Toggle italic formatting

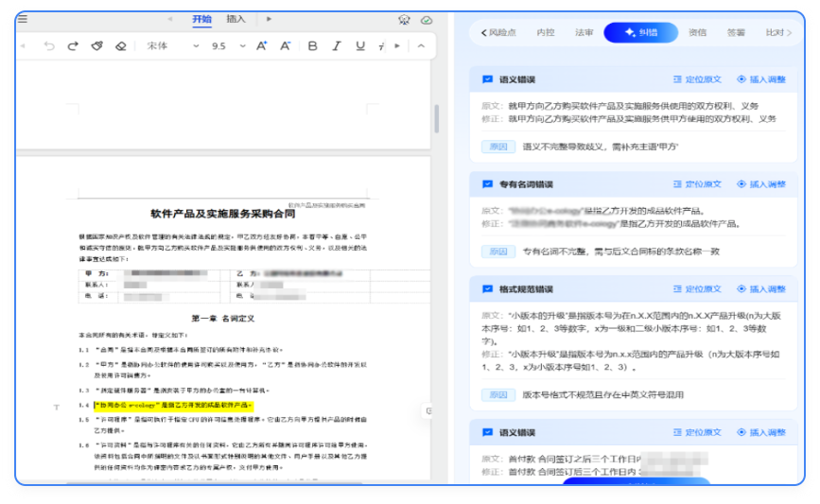pos(337,46)
